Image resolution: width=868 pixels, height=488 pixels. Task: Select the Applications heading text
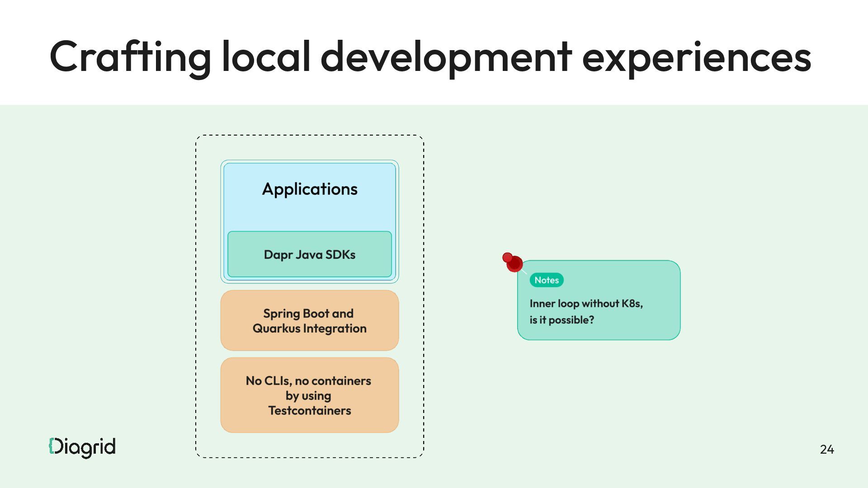310,189
